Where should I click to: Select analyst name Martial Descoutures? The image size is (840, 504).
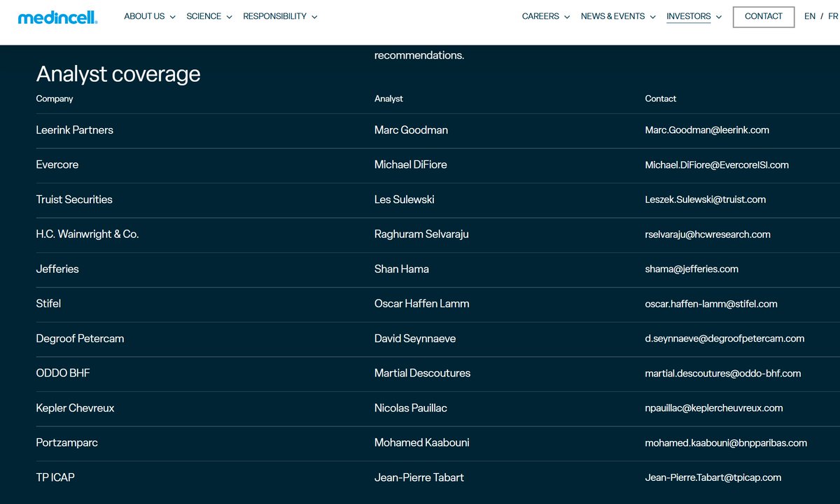(423, 373)
